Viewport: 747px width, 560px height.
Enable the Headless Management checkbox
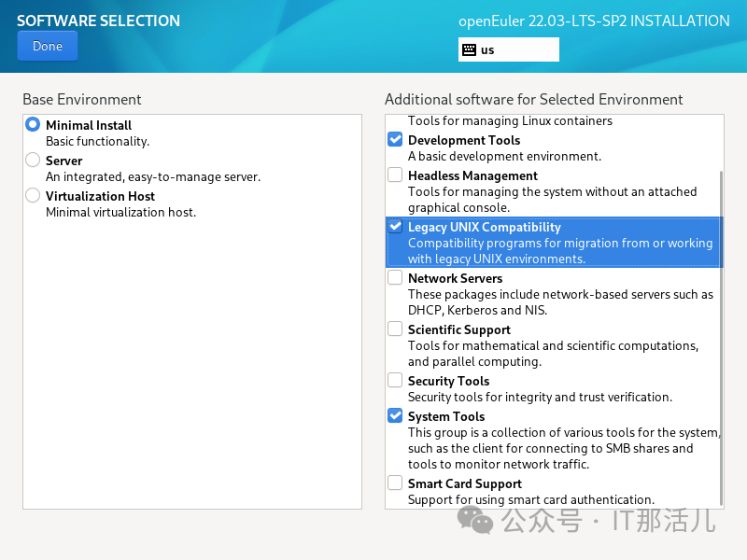click(395, 175)
